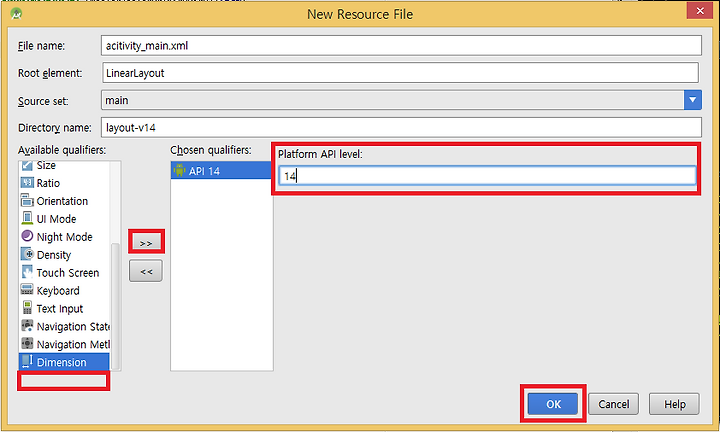The width and height of the screenshot is (720, 432).
Task: Select Density in available qualifiers
Action: click(64, 254)
